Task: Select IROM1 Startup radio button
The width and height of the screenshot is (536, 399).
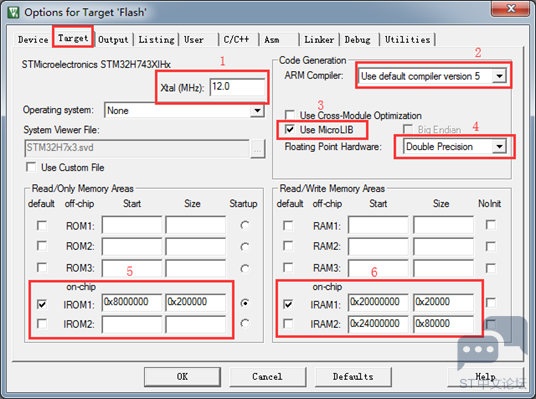Action: [x=245, y=303]
